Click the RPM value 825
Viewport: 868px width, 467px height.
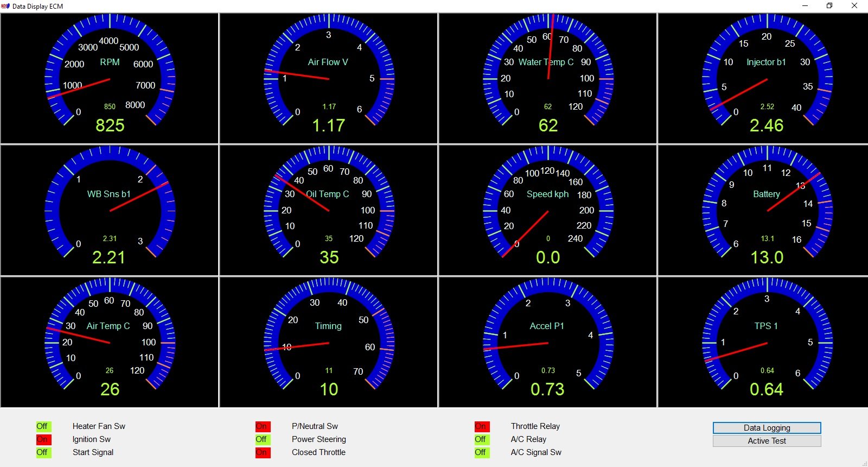click(110, 125)
